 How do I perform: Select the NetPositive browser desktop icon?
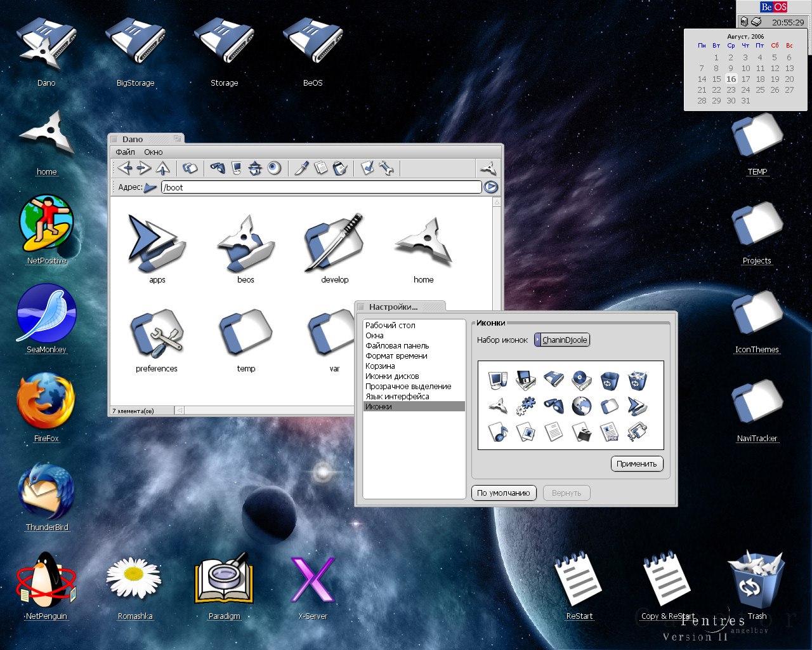[x=46, y=230]
